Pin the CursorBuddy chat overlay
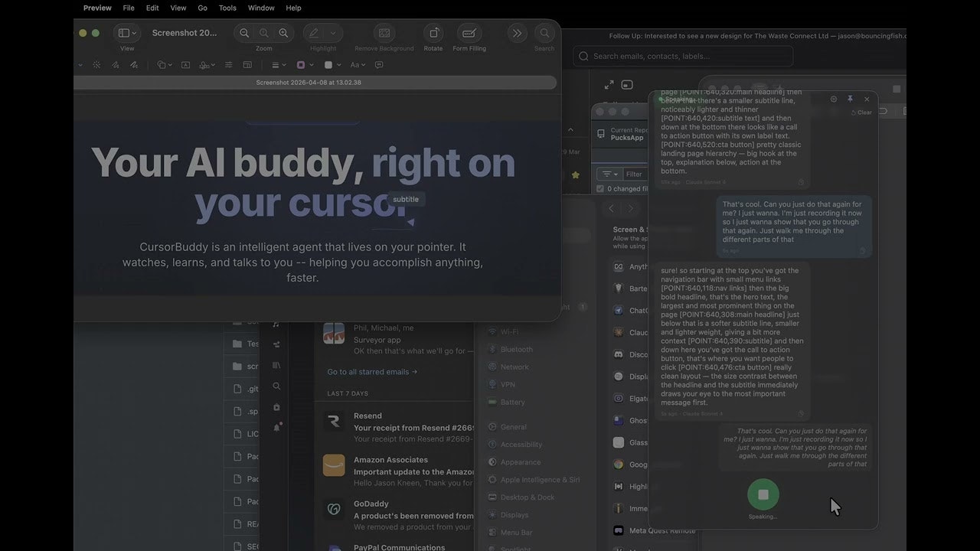 click(x=849, y=99)
